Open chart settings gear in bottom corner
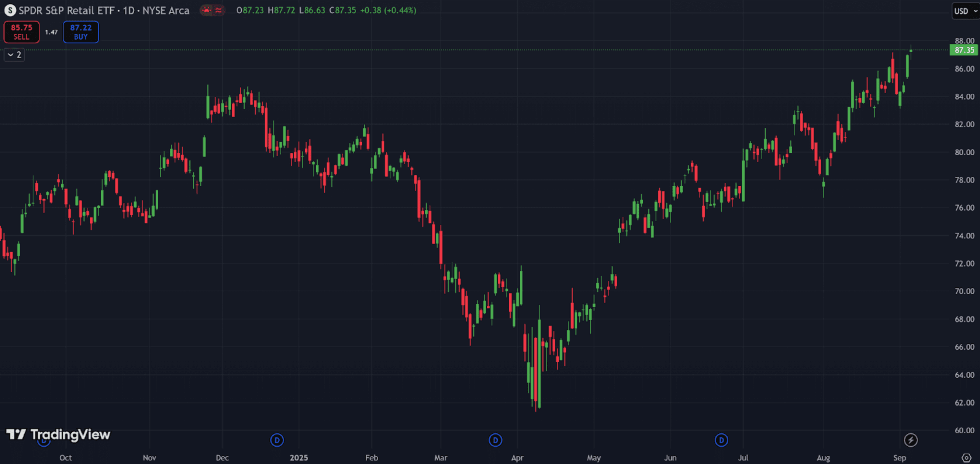This screenshot has width=980, height=464. (966, 457)
